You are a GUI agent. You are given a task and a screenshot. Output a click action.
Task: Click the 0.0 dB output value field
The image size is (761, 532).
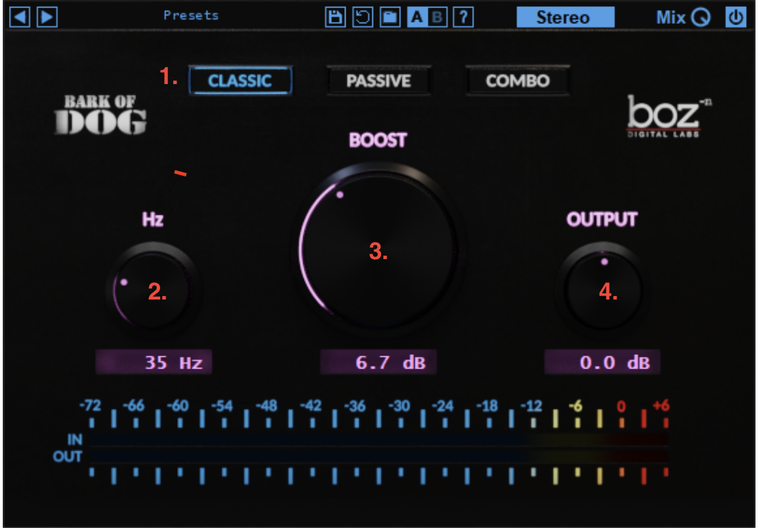(x=602, y=362)
